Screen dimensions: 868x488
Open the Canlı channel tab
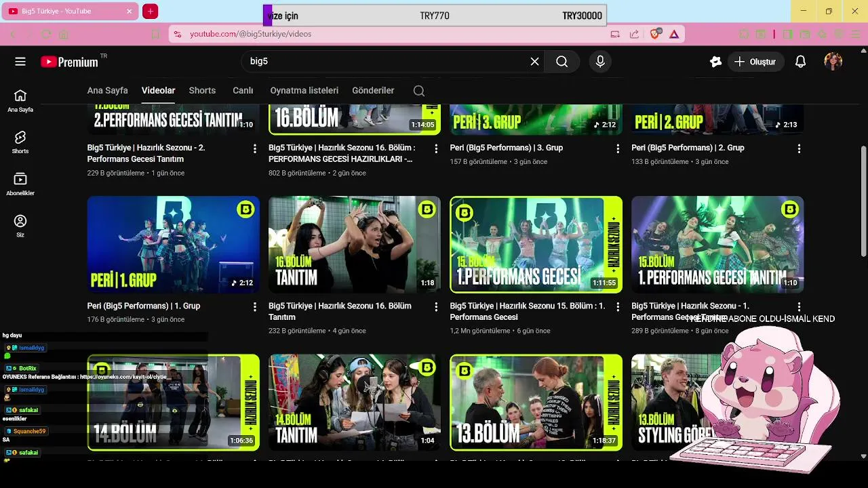pos(243,91)
